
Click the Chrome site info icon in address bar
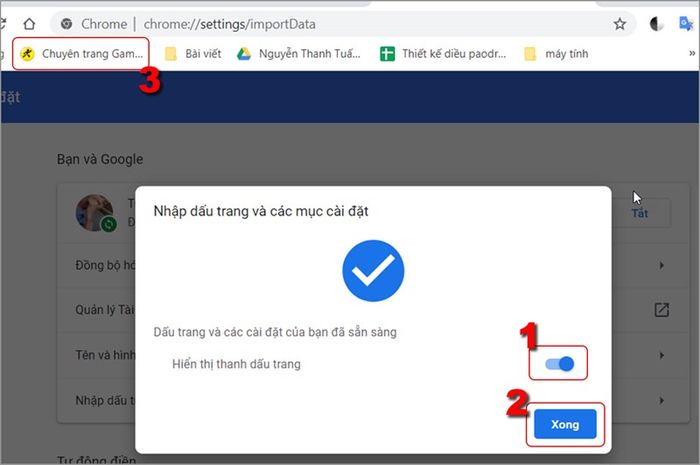pos(67,24)
